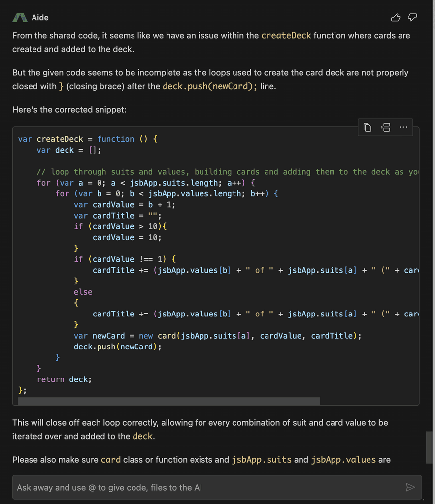Click the createDeck inline code reference
Screen dimensions: 435x504
[286, 35]
